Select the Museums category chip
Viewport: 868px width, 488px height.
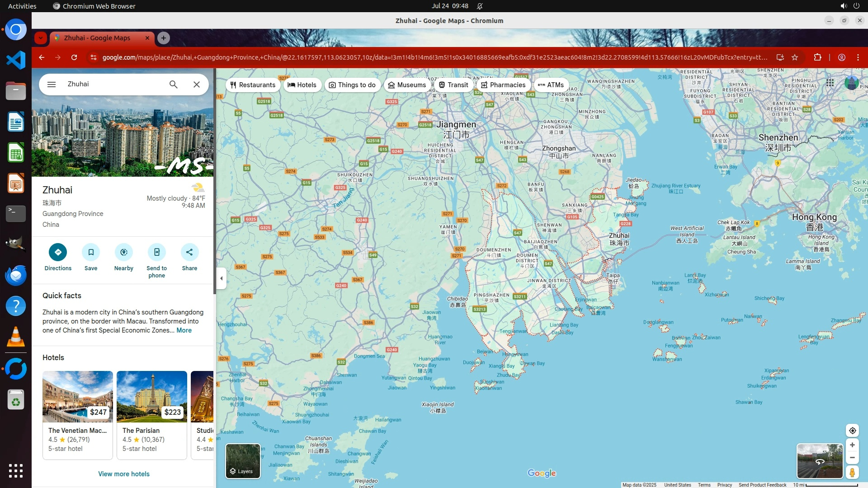407,85
